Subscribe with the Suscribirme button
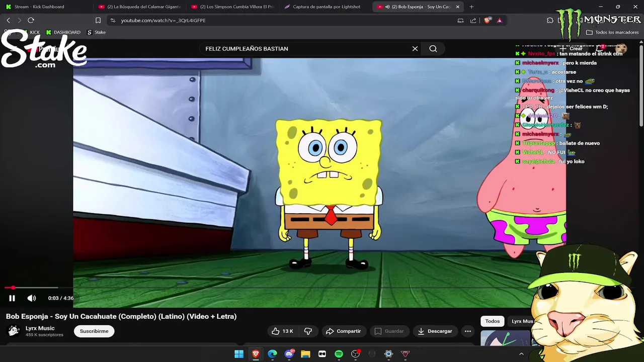Image resolution: width=644 pixels, height=362 pixels. [x=94, y=331]
